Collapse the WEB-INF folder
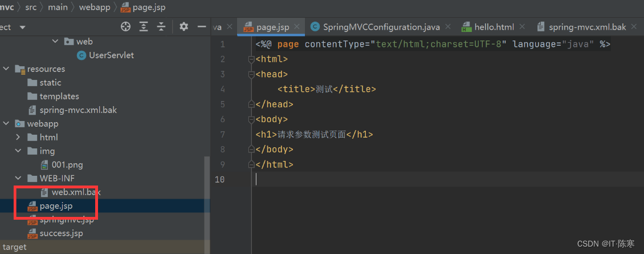 coord(18,178)
